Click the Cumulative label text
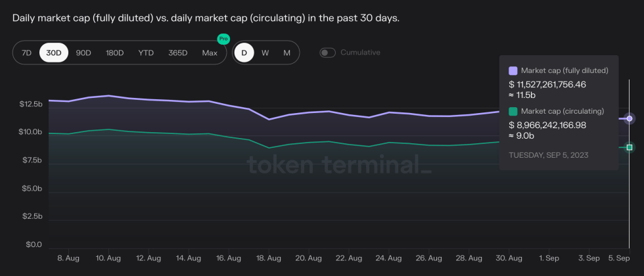 [360, 53]
